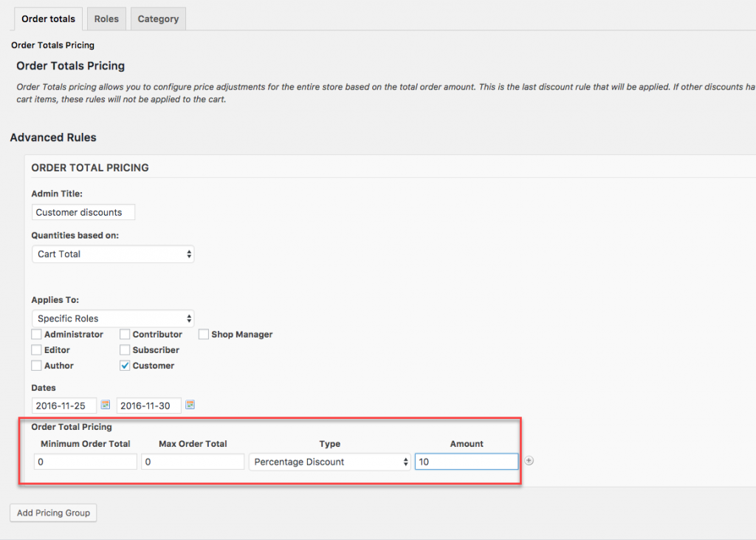Image resolution: width=756 pixels, height=540 pixels.
Task: Click the Order Totals Pricing breadcrumb text
Action: 52,45
